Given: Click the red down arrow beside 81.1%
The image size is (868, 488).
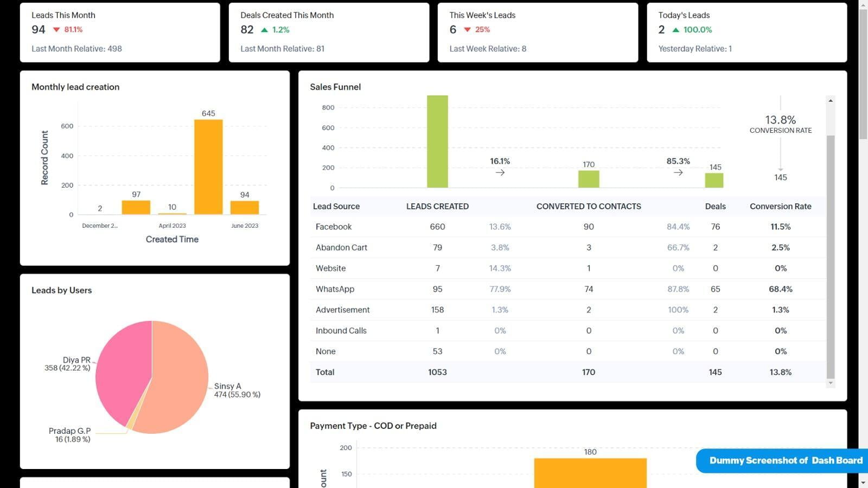Looking at the screenshot, I should (x=56, y=30).
